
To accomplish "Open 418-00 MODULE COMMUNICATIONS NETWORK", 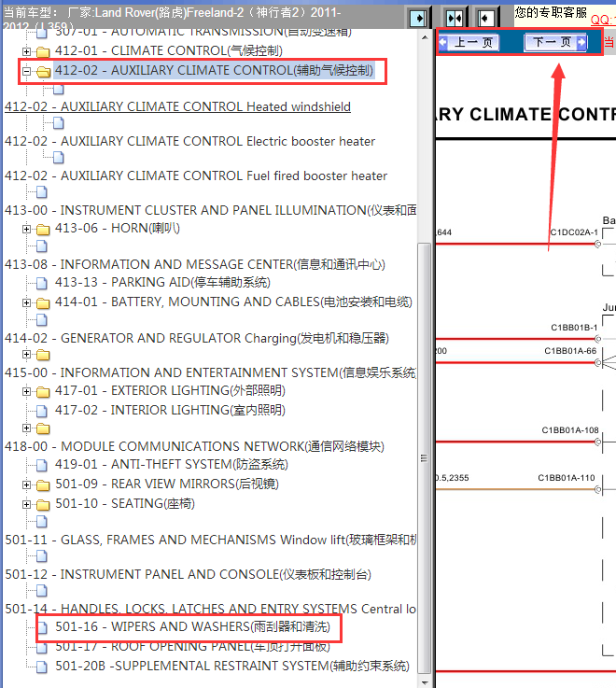I will [194, 446].
